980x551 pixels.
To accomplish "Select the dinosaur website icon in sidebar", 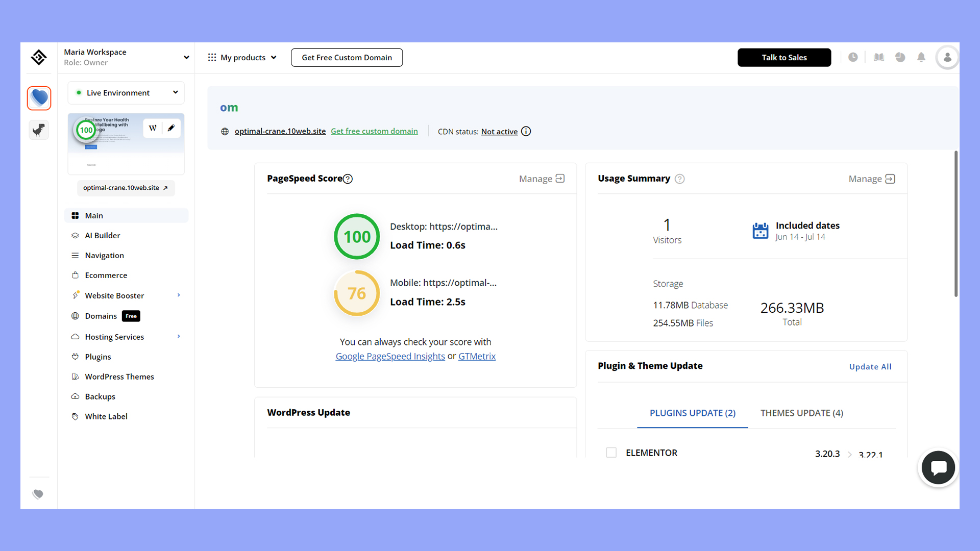I will click(x=39, y=130).
